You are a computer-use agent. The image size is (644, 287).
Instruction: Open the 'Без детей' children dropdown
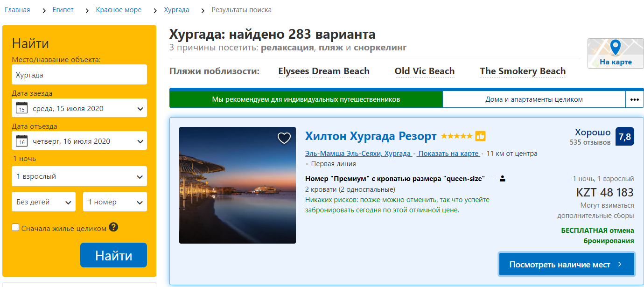(x=43, y=202)
